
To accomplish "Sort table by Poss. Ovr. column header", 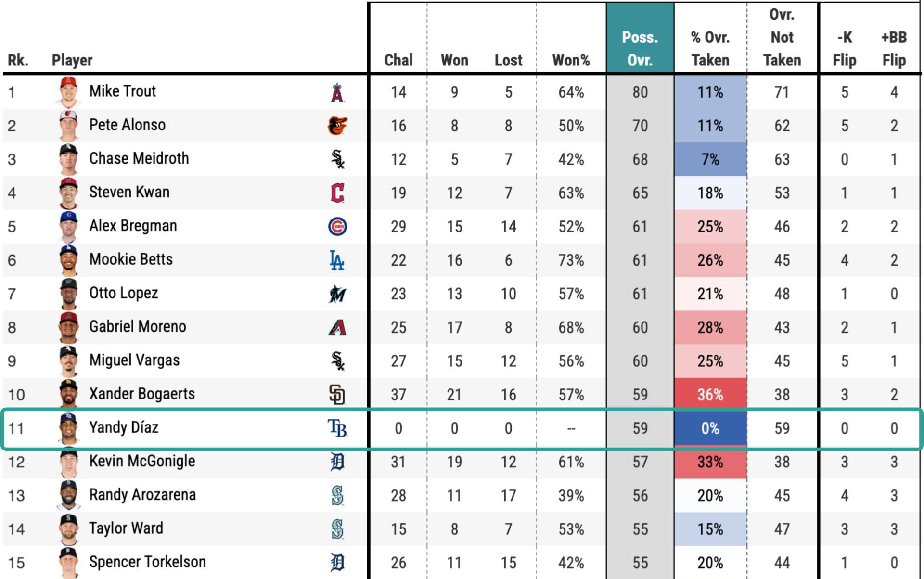I will point(640,49).
